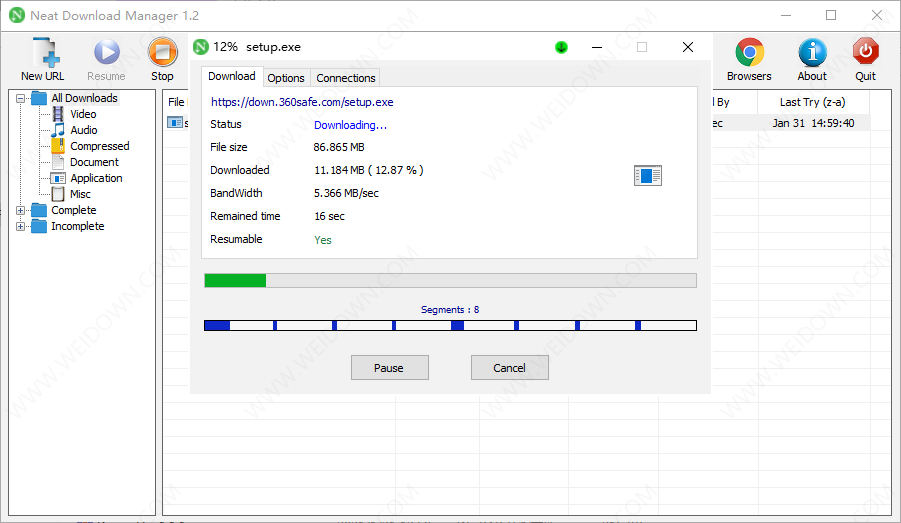Select the Compressed category
This screenshot has width=901, height=523.
coord(99,146)
